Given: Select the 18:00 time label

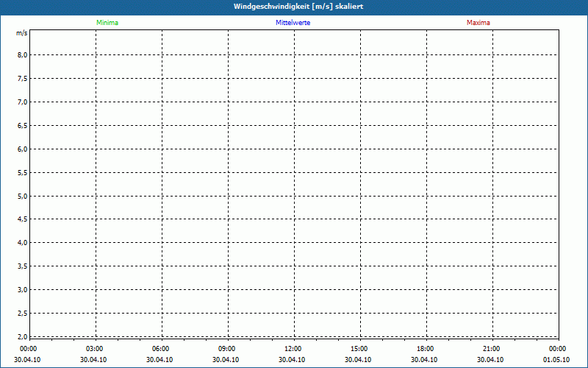Looking at the screenshot, I should [x=426, y=349].
